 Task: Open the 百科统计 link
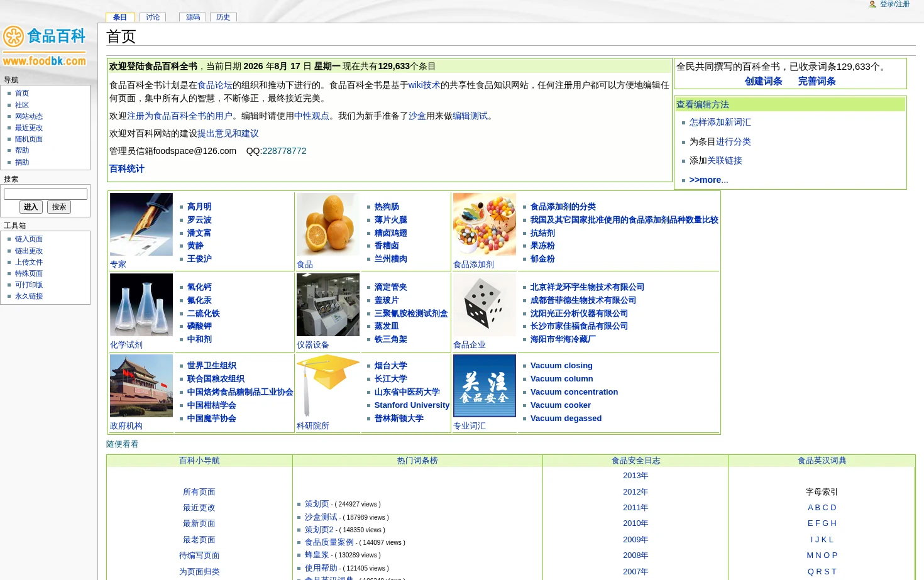coord(127,168)
